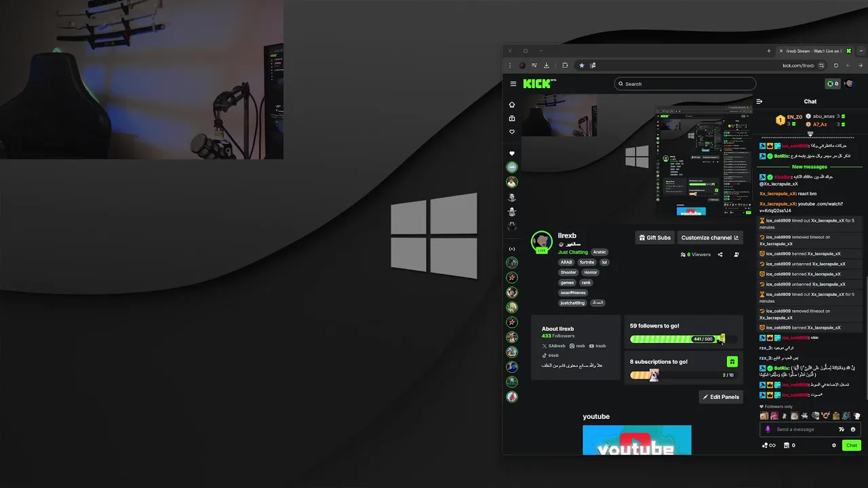Click purple microphone icon in chat input
The height and width of the screenshot is (488, 868).
click(768, 429)
